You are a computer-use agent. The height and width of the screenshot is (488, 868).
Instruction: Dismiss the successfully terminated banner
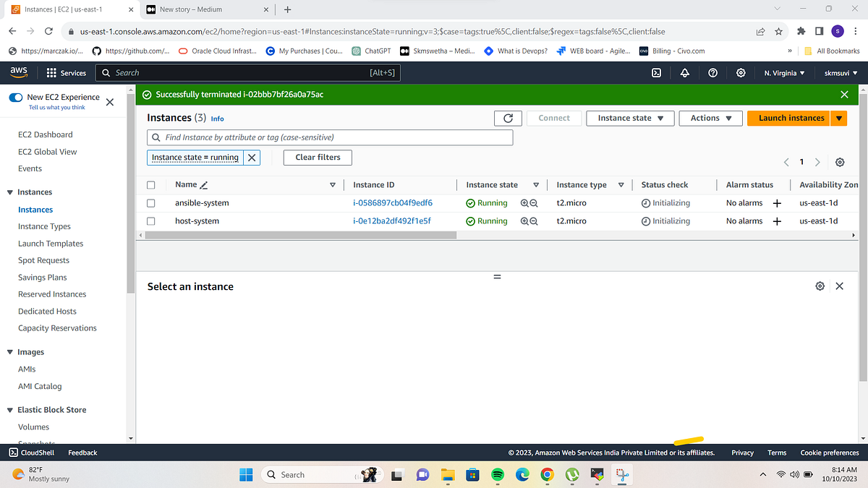844,95
